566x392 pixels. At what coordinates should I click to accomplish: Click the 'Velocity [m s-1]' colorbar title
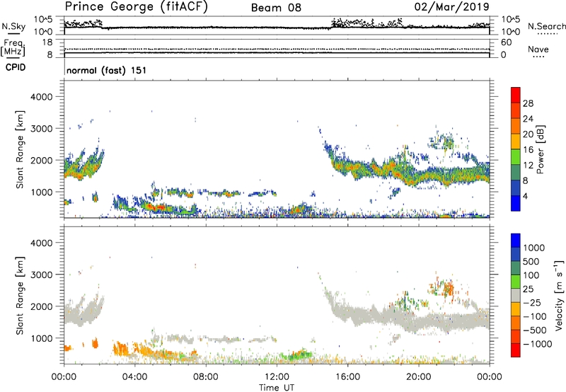559,295
